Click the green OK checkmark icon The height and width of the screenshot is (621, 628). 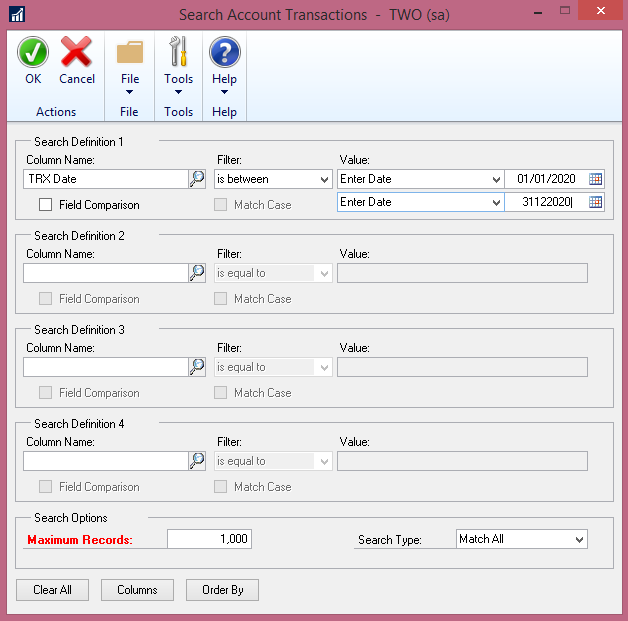coord(33,52)
